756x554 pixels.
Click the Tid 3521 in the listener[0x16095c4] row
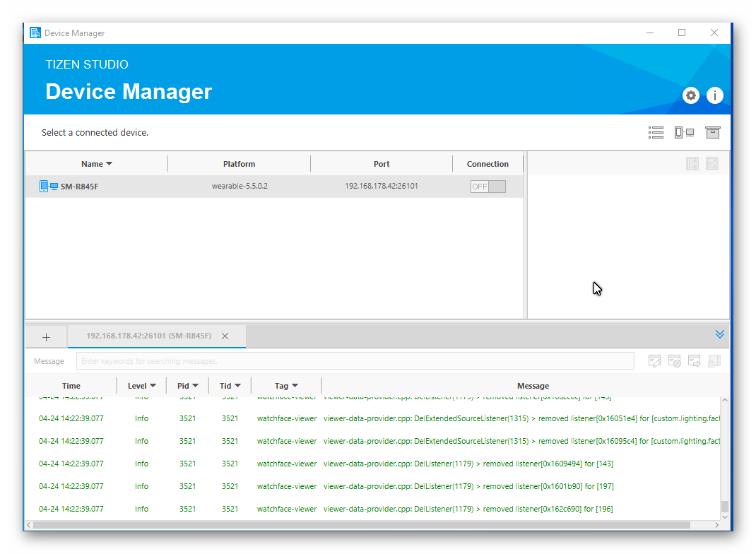[230, 441]
